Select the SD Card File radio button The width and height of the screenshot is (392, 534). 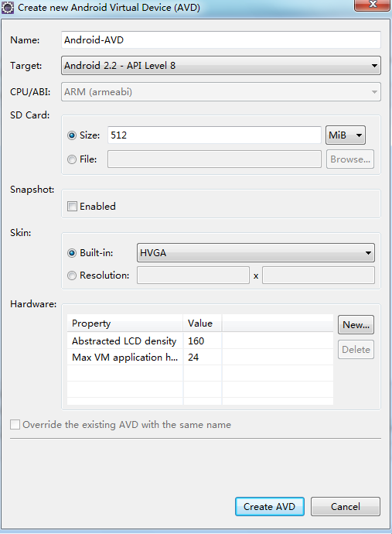point(72,159)
